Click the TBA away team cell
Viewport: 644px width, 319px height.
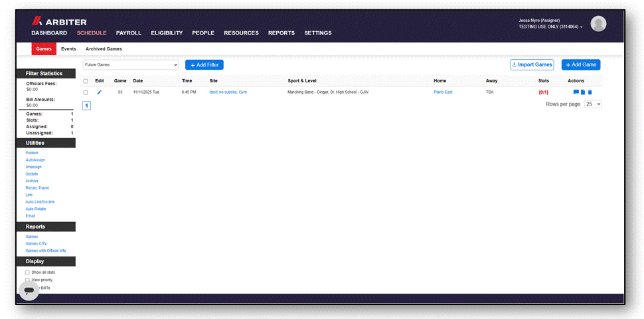coord(489,92)
